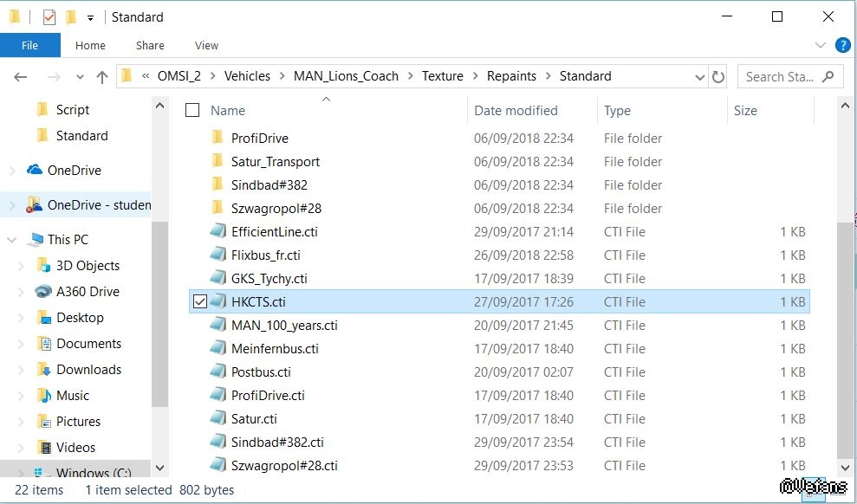The height and width of the screenshot is (504, 857).
Task: Expand the ribbon with the chevron
Action: click(820, 45)
